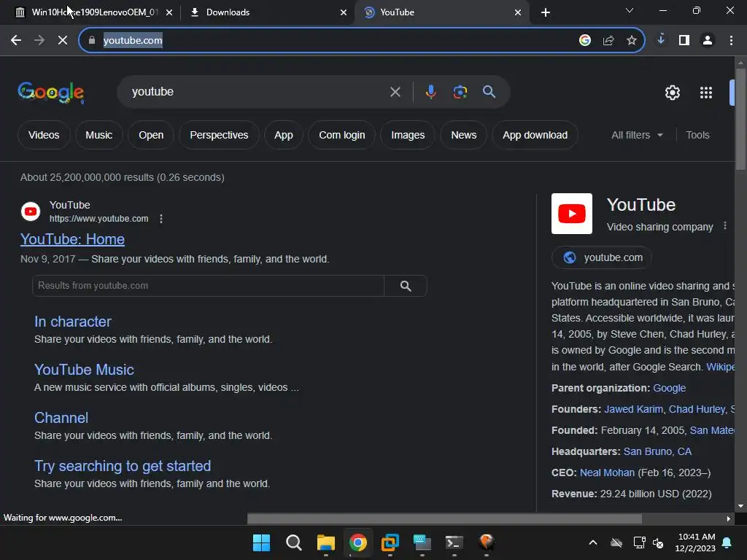Select the App download filter chip
The height and width of the screenshot is (560, 747).
tap(535, 135)
